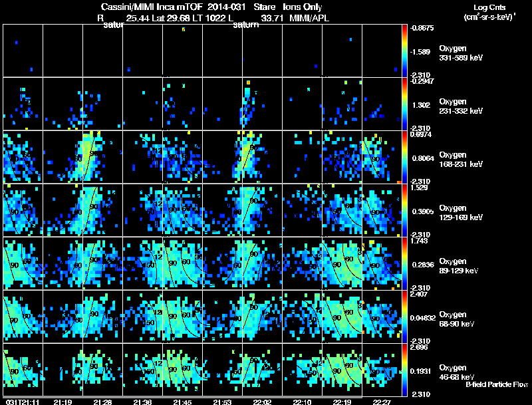The image size is (532, 405).
Task: Click the 'Stare Ions Only' title text
Action: (x=288, y=7)
